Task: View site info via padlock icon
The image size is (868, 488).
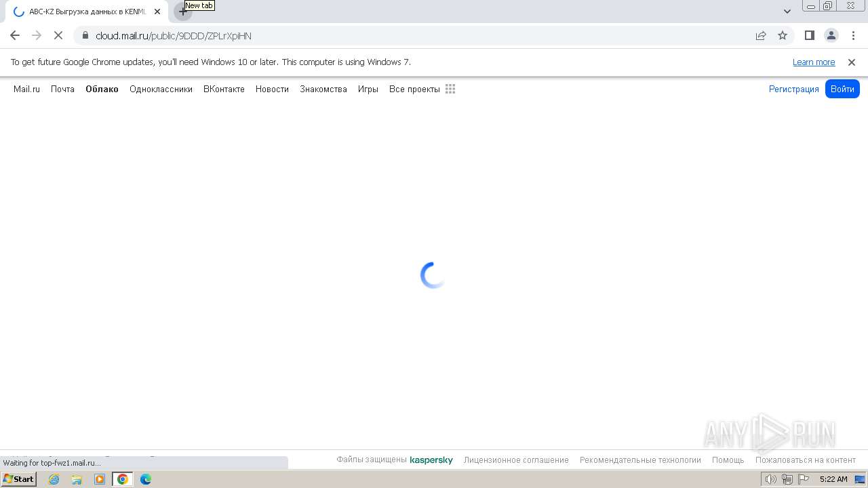Action: click(85, 35)
